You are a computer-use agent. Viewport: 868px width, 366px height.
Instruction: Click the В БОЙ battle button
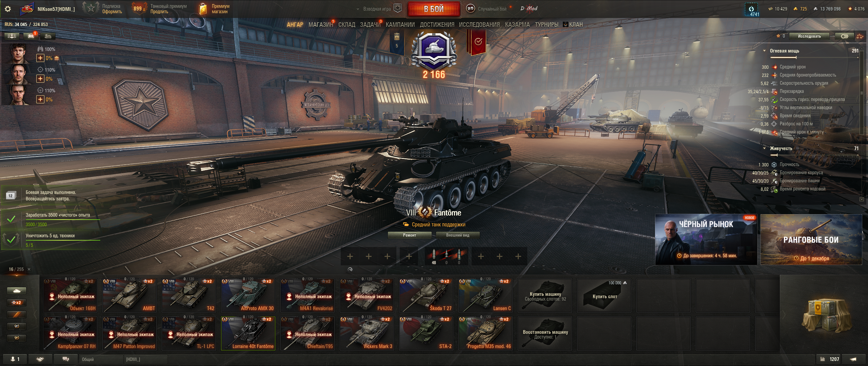pyautogui.click(x=434, y=9)
